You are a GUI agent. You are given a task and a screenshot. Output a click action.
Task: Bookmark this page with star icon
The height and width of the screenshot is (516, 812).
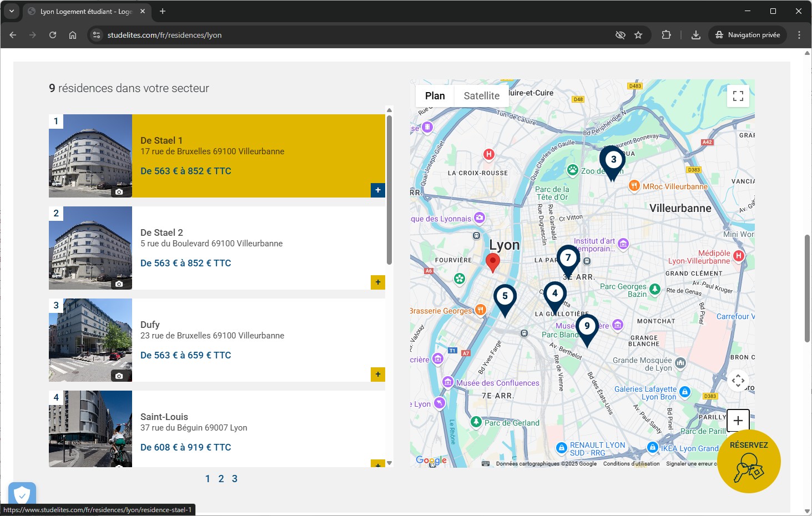click(x=638, y=35)
